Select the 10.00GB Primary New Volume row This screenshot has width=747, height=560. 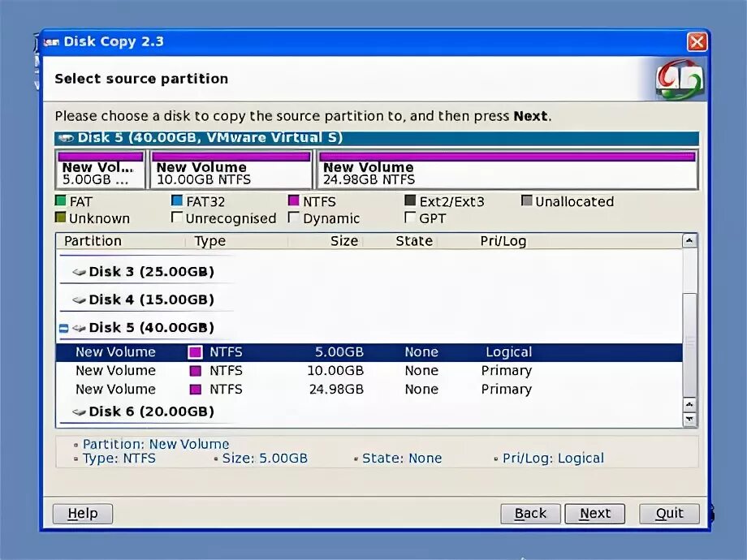pos(369,371)
